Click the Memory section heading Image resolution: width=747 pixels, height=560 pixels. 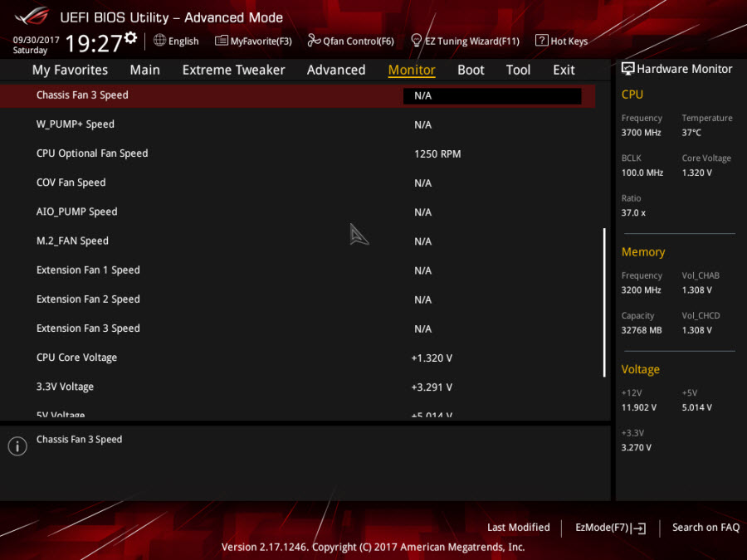[x=643, y=252]
